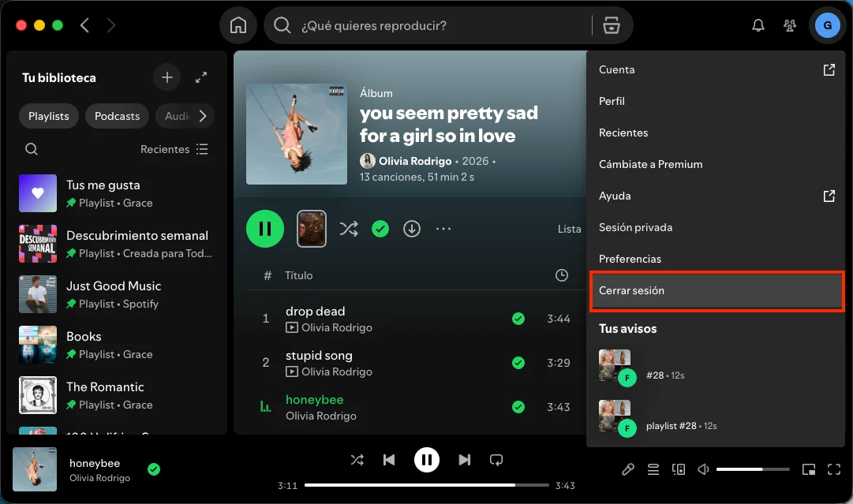Skip to the next track
853x504 pixels.
pyautogui.click(x=464, y=460)
